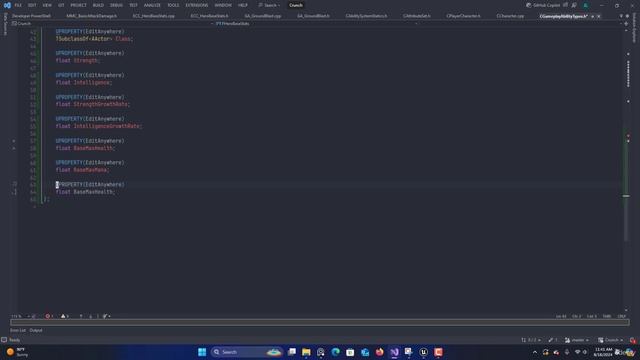
Task: Click 'float Strength;' code line
Action: click(x=78, y=60)
